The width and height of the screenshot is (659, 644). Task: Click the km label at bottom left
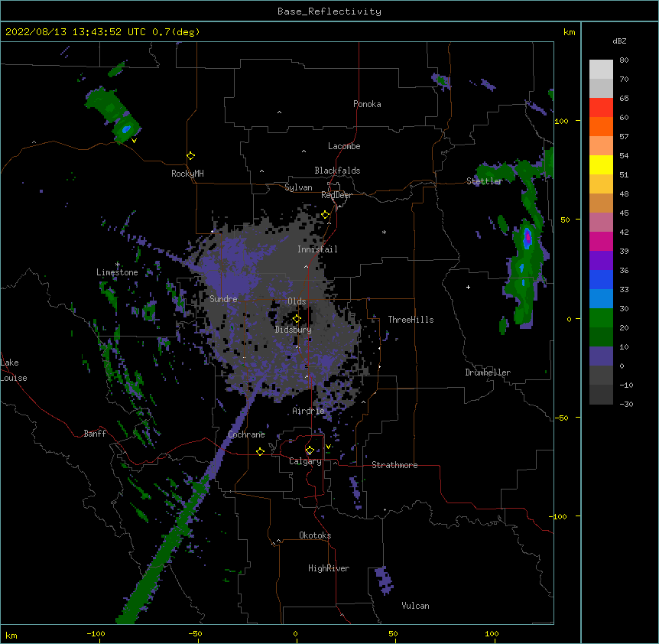(11, 635)
